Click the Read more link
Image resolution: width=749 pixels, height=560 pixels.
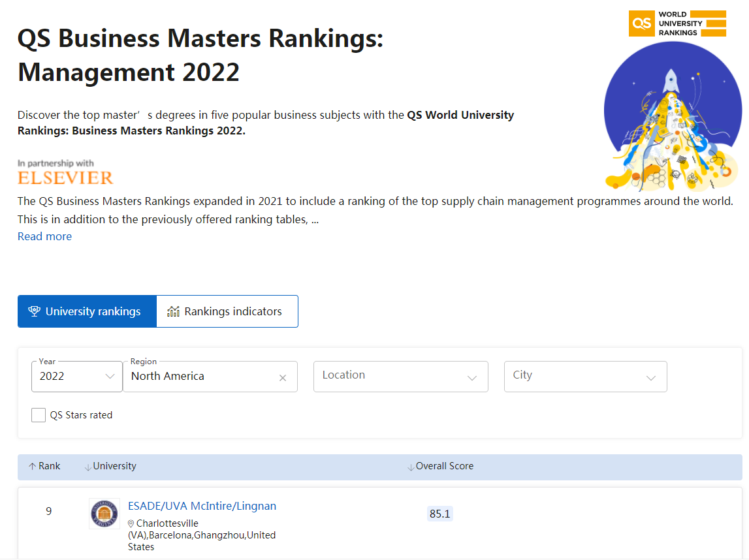[44, 236]
